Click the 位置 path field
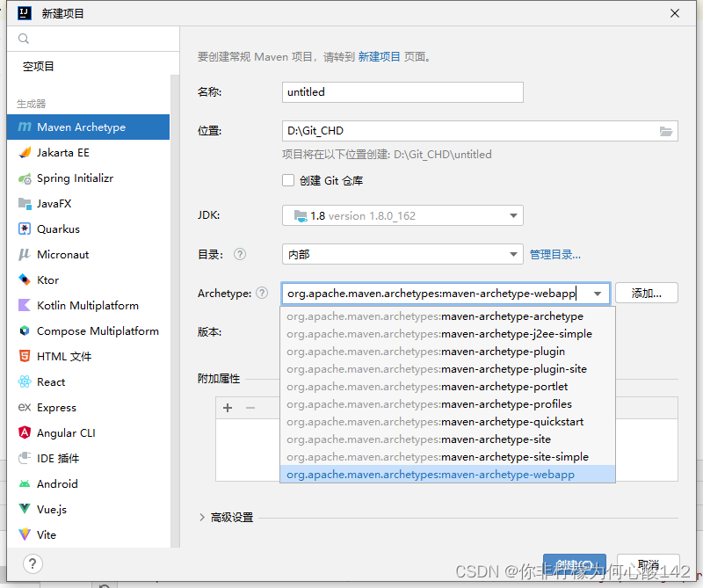This screenshot has height=588, width=703. pyautogui.click(x=480, y=131)
